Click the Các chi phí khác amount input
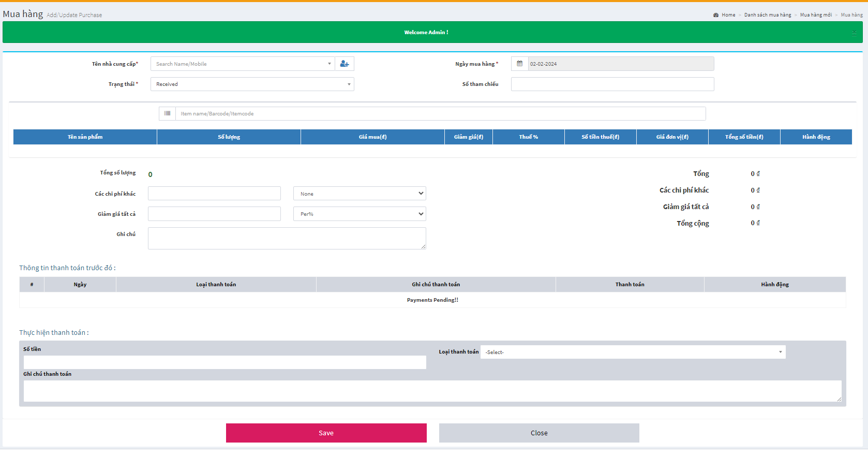This screenshot has width=868, height=456. [214, 194]
